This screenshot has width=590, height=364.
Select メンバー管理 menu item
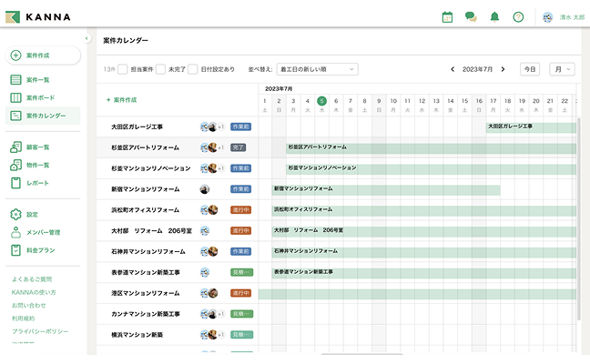click(x=43, y=232)
